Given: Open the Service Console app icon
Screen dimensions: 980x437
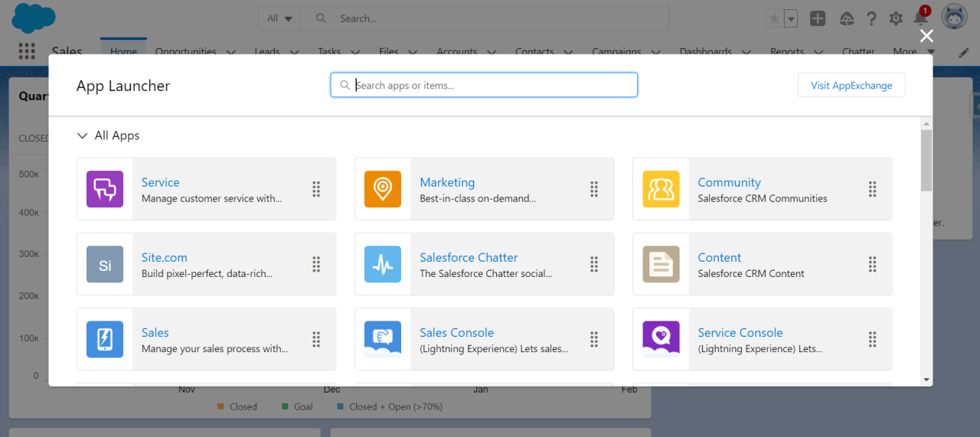Looking at the screenshot, I should pyautogui.click(x=661, y=339).
